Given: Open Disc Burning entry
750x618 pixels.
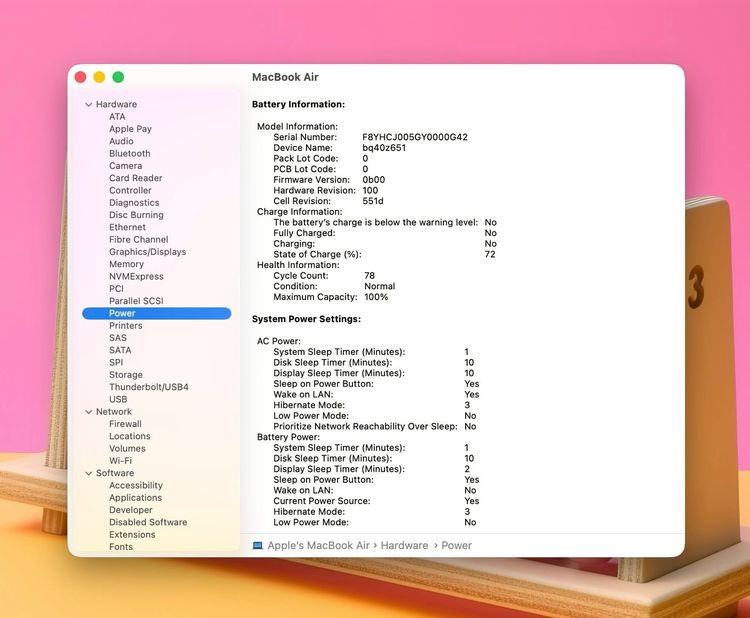Looking at the screenshot, I should coord(136,215).
